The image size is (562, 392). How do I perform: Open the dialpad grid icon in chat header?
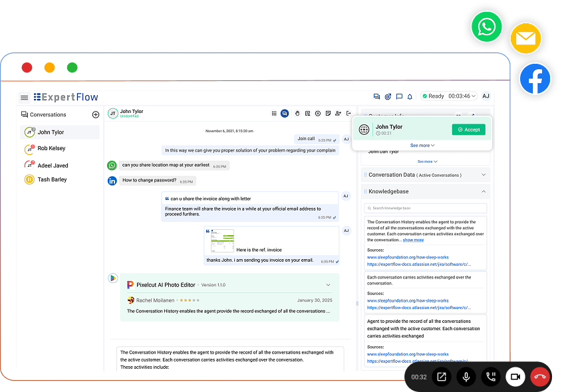click(274, 114)
